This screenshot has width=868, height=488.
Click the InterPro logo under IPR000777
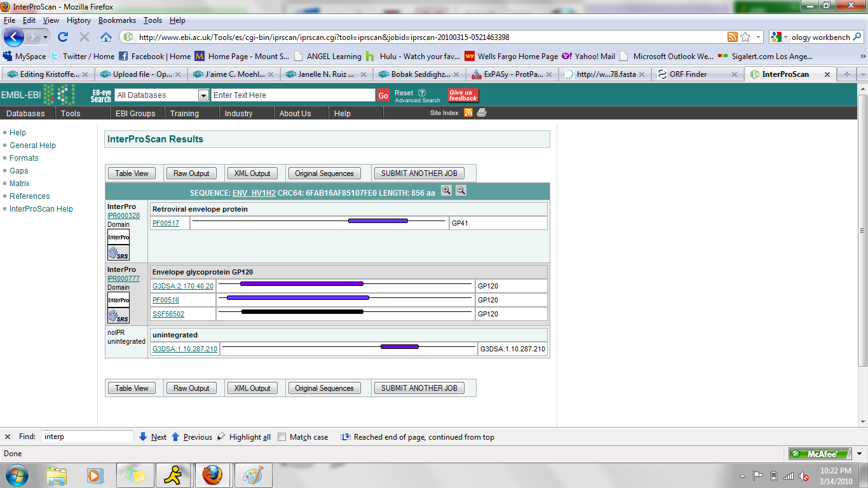(x=118, y=300)
